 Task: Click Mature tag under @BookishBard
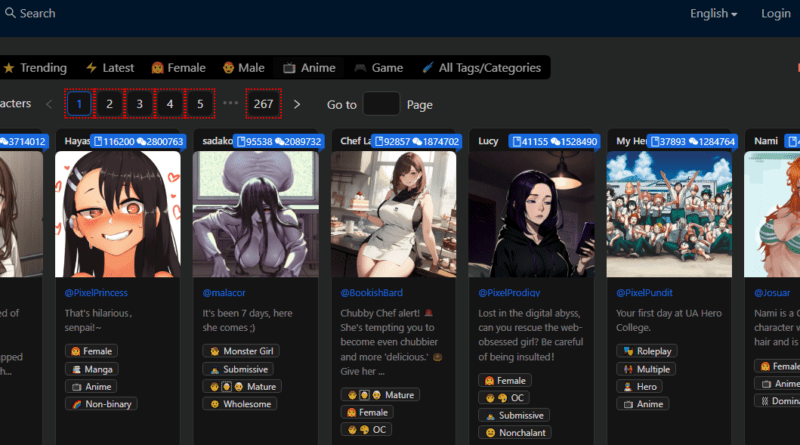point(380,395)
